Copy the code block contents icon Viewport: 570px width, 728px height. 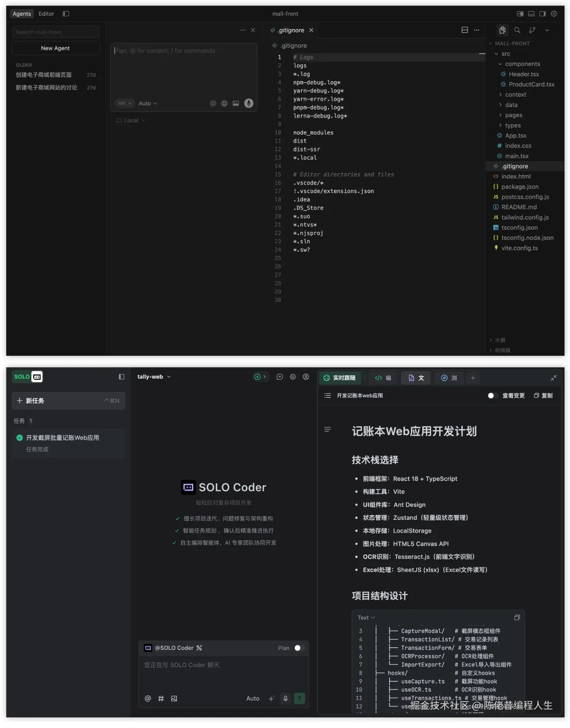coord(517,618)
